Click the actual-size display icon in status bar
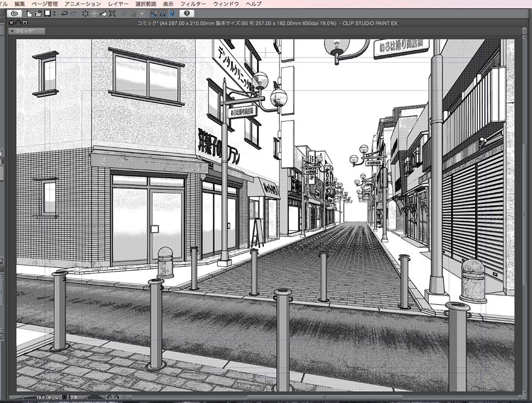The width and height of the screenshot is (532, 403). 64,397
